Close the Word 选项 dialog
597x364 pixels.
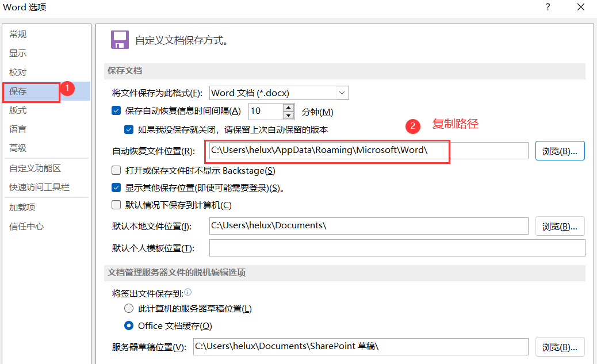(581, 7)
